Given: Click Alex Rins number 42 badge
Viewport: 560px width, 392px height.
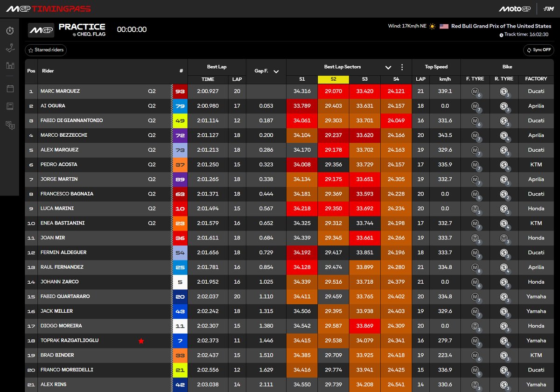Looking at the screenshot, I should [180, 385].
